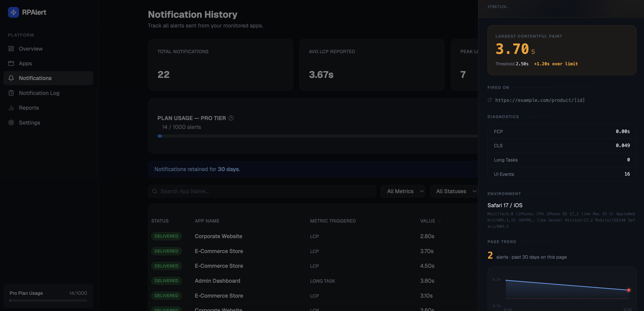Click the Total Notifications card
The image size is (644, 311).
coord(220,64)
